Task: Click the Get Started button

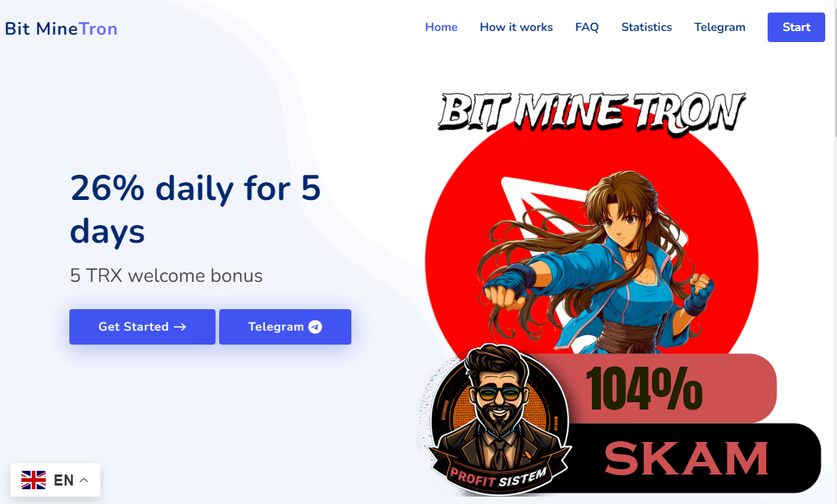Action: coord(142,327)
